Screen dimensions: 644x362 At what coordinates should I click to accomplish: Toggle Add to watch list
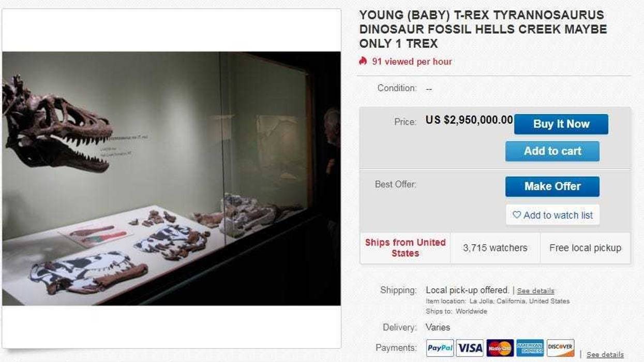(x=552, y=215)
